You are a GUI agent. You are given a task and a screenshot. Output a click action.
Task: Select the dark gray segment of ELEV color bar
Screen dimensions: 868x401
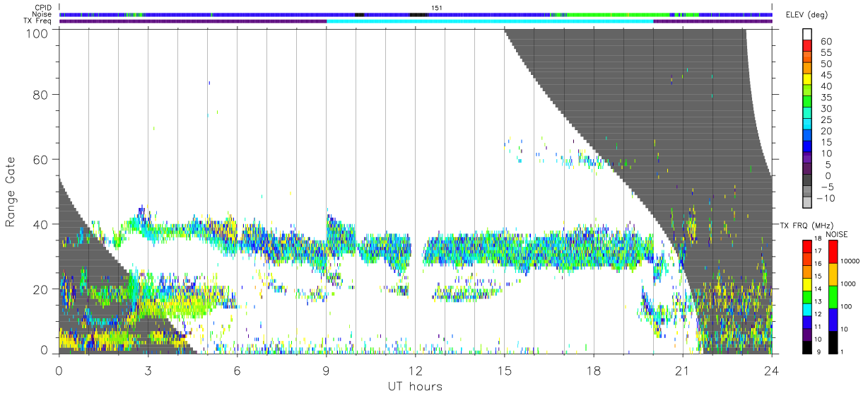pos(807,181)
